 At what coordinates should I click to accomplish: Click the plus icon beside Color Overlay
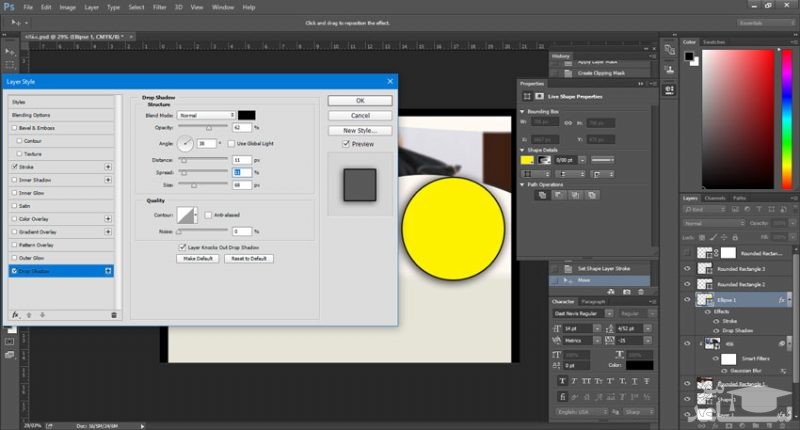click(x=108, y=218)
